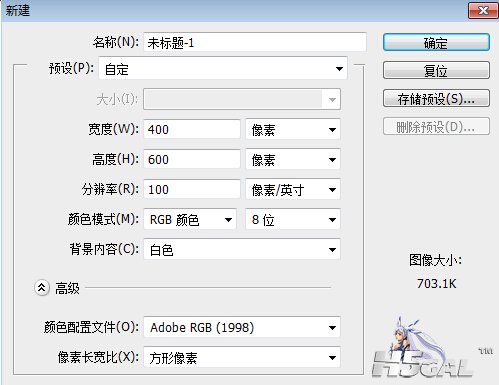Open the bit depth dropdown 8 位
499x385 pixels.
(x=293, y=219)
